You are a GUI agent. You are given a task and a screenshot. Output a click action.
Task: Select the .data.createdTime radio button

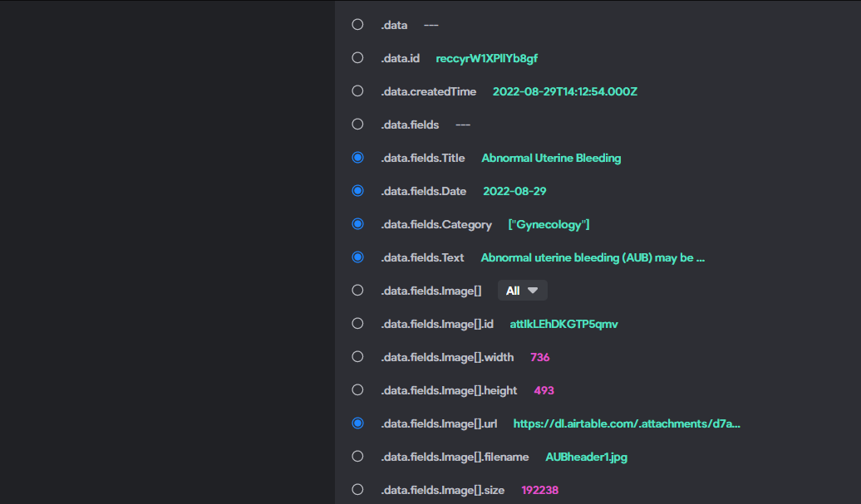[x=357, y=91]
